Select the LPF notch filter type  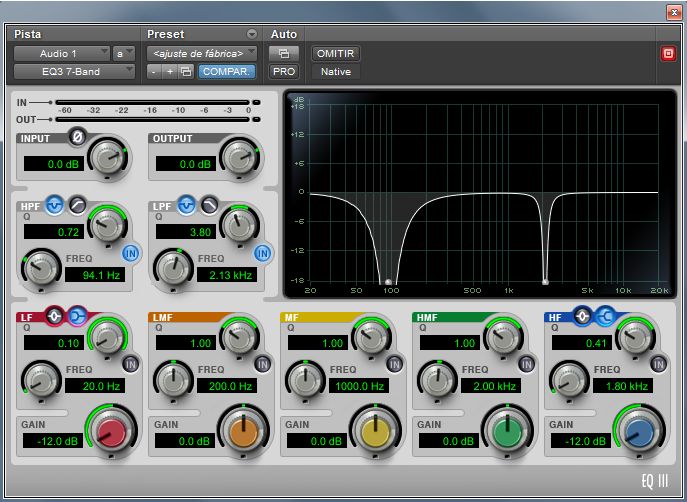point(187,205)
